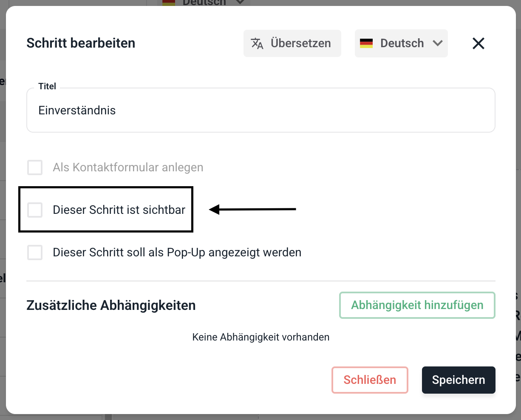Image resolution: width=521 pixels, height=420 pixels.
Task: Enable the Dieser Schritt ist sichtbar checkbox
Action: [x=35, y=210]
